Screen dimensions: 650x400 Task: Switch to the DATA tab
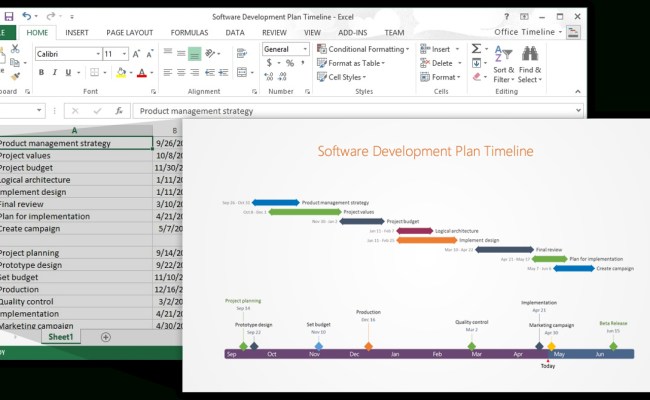[235, 33]
